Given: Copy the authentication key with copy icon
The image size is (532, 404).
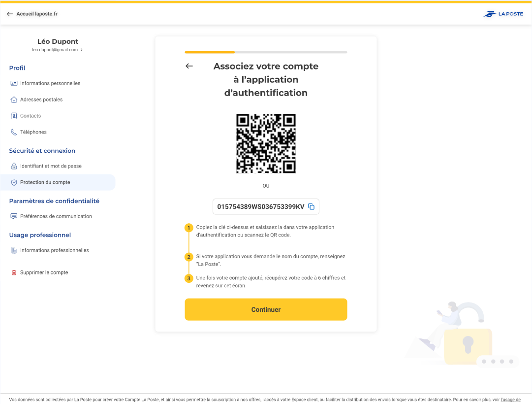Looking at the screenshot, I should (x=311, y=207).
